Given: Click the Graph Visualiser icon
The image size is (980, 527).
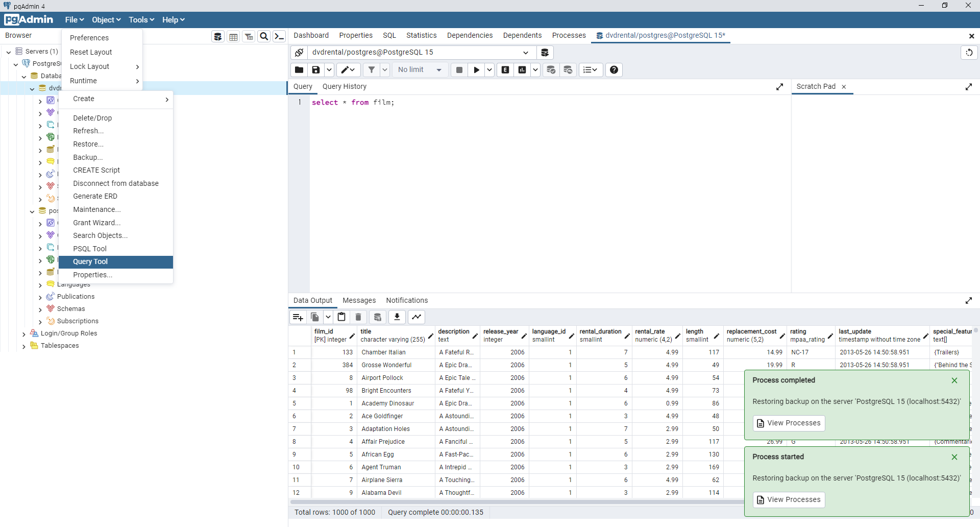Looking at the screenshot, I should (x=416, y=317).
